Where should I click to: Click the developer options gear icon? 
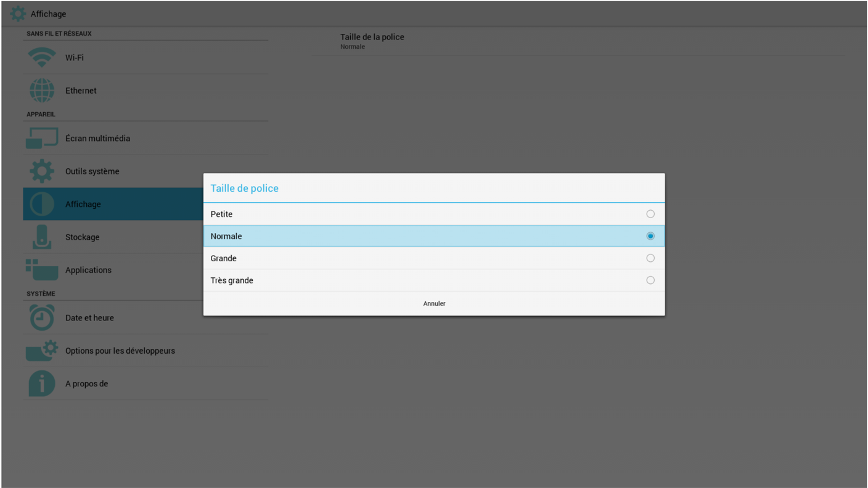[x=42, y=351]
